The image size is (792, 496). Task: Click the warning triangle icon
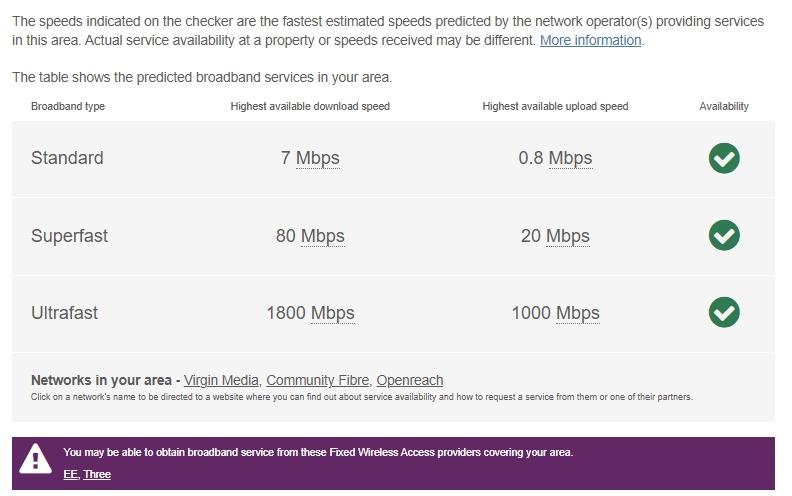click(x=36, y=459)
